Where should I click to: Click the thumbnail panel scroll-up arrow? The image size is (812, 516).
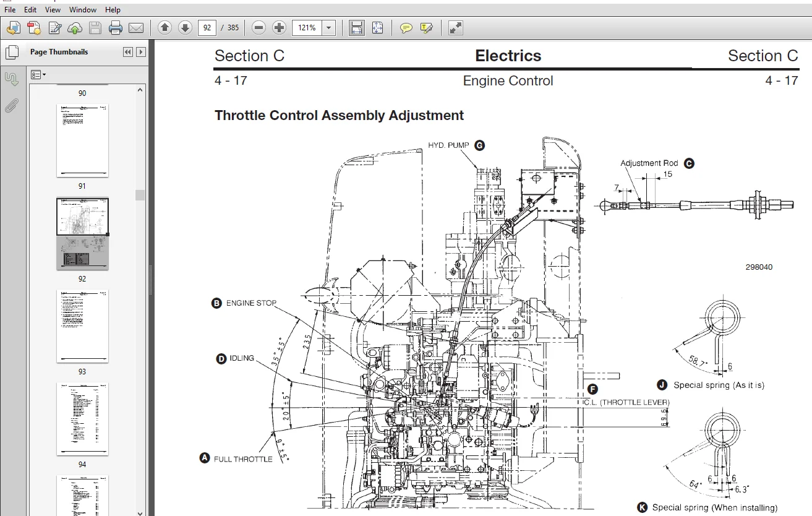(140, 90)
